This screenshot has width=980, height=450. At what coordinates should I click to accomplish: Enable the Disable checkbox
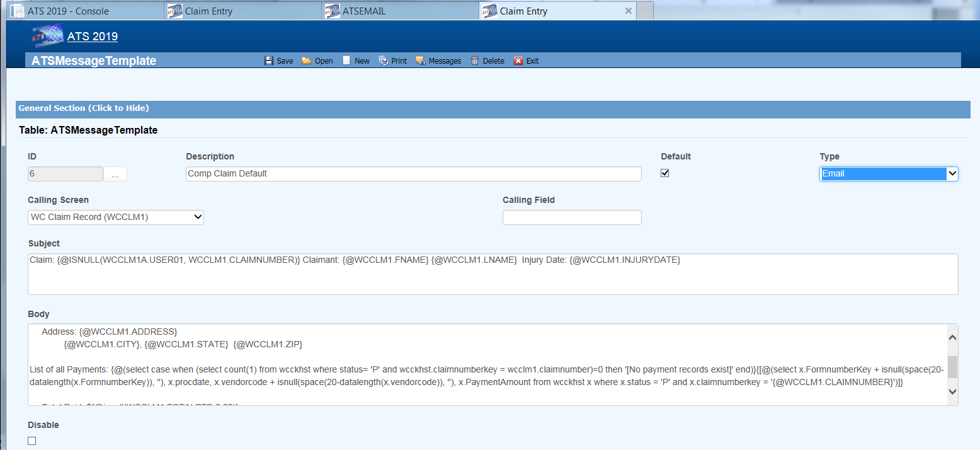(32, 441)
